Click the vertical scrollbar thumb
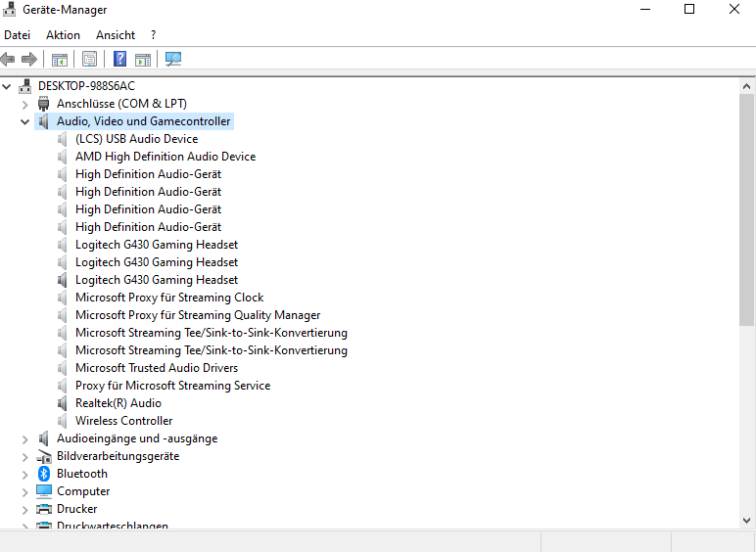The width and height of the screenshot is (756, 552). coord(747,210)
